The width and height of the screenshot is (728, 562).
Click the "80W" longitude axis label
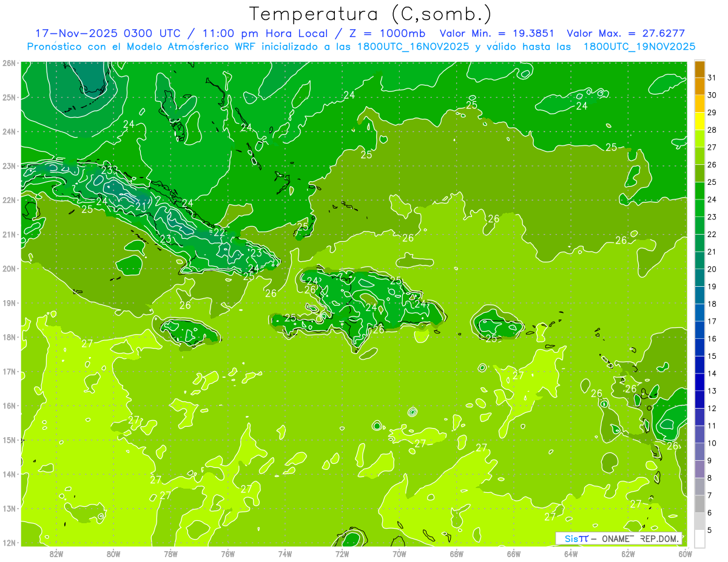113,554
